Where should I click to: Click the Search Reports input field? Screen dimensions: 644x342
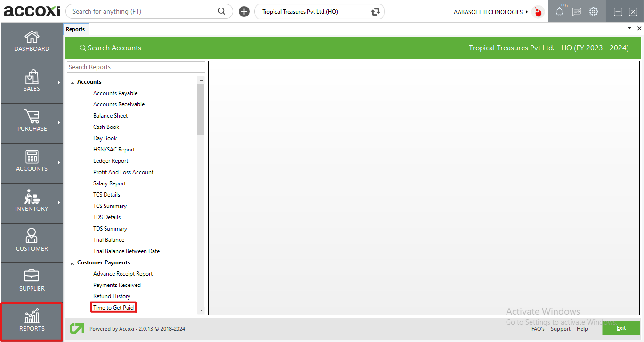[x=136, y=67]
